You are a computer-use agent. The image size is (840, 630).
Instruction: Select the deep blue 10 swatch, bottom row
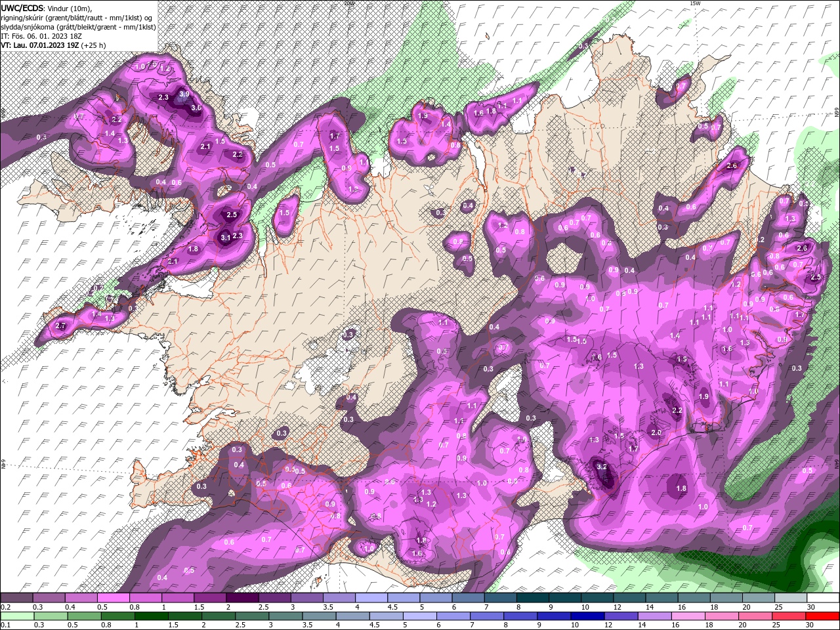pos(587,616)
